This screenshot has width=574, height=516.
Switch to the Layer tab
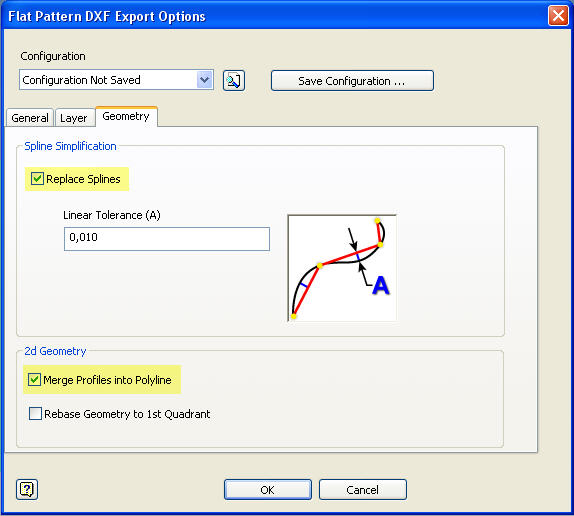(74, 118)
